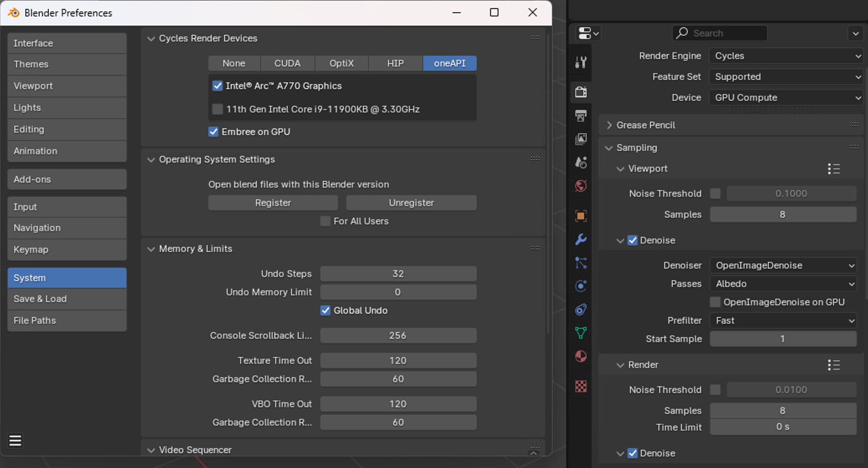Viewport: 868px width, 468px height.
Task: Enable OpenImageDenoise on GPU checkbox
Action: coord(715,302)
